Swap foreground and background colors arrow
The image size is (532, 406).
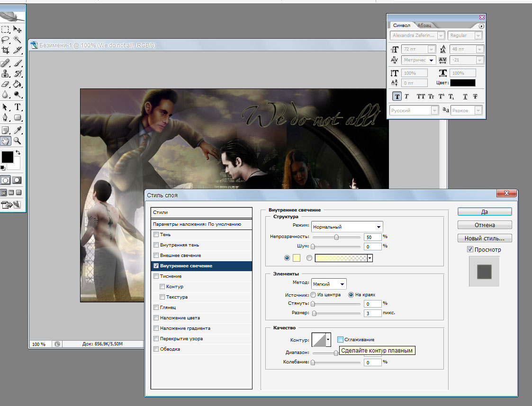(18, 153)
